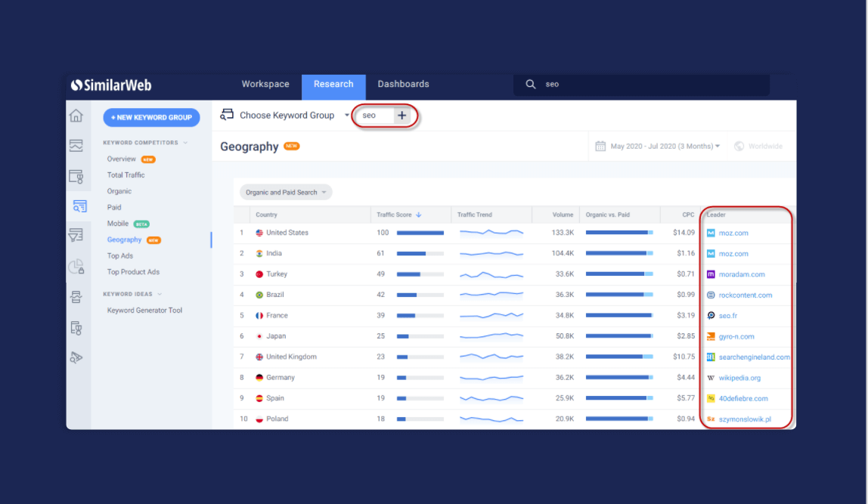
Task: Switch to the Workspace tab
Action: tap(265, 84)
